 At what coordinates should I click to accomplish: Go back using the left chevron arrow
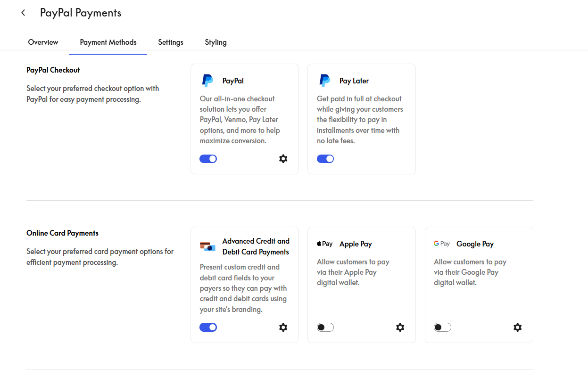(23, 13)
